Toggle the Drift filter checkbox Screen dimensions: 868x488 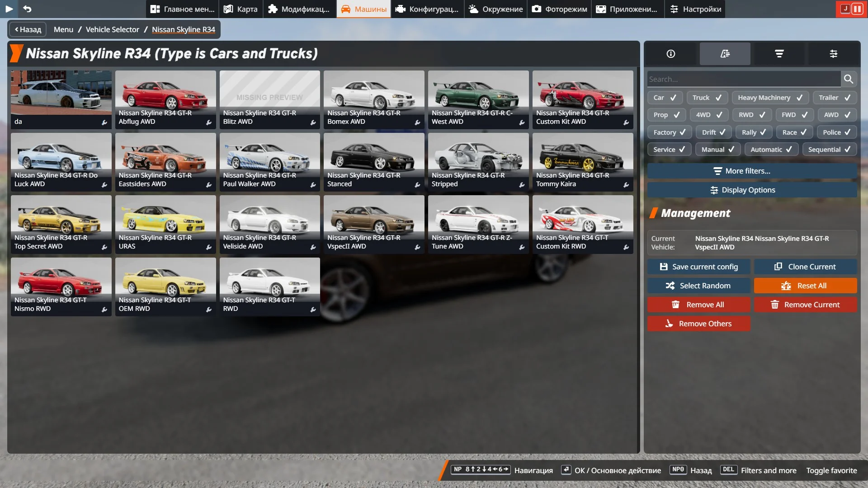[713, 132]
